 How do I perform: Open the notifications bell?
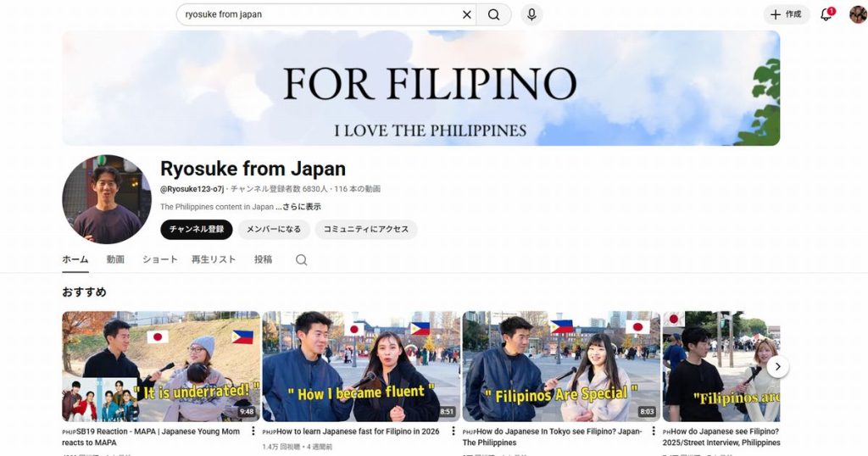pos(826,14)
